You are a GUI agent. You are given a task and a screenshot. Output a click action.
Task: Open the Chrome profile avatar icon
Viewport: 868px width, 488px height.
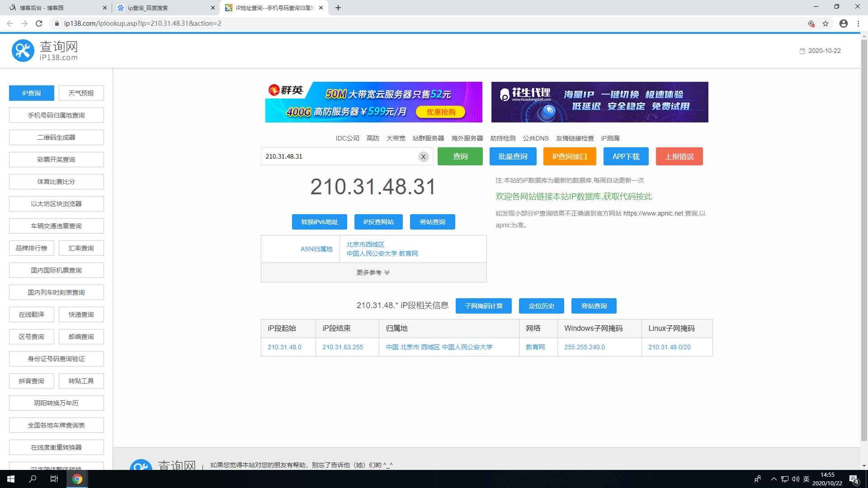(x=843, y=23)
